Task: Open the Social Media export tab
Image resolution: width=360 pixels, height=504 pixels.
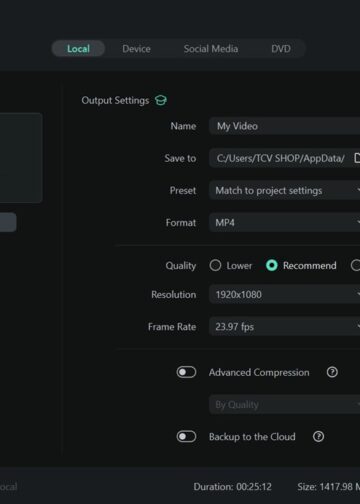Action: tap(211, 49)
